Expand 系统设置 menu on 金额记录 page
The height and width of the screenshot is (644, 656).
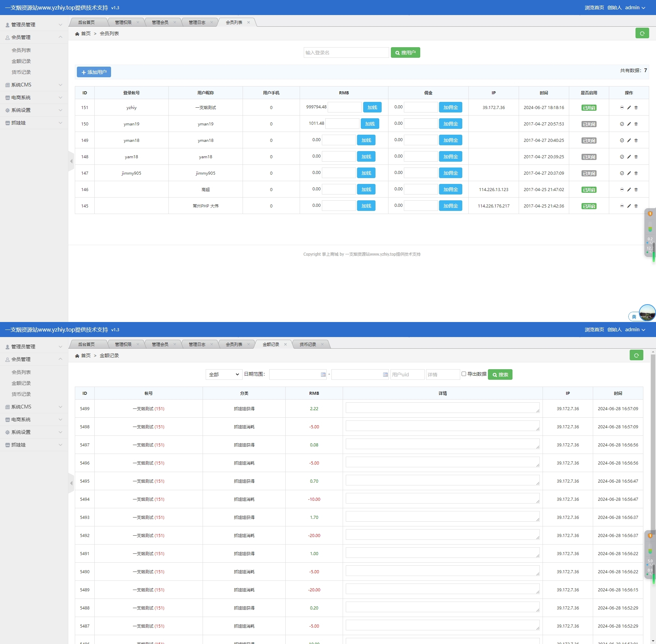point(34,432)
